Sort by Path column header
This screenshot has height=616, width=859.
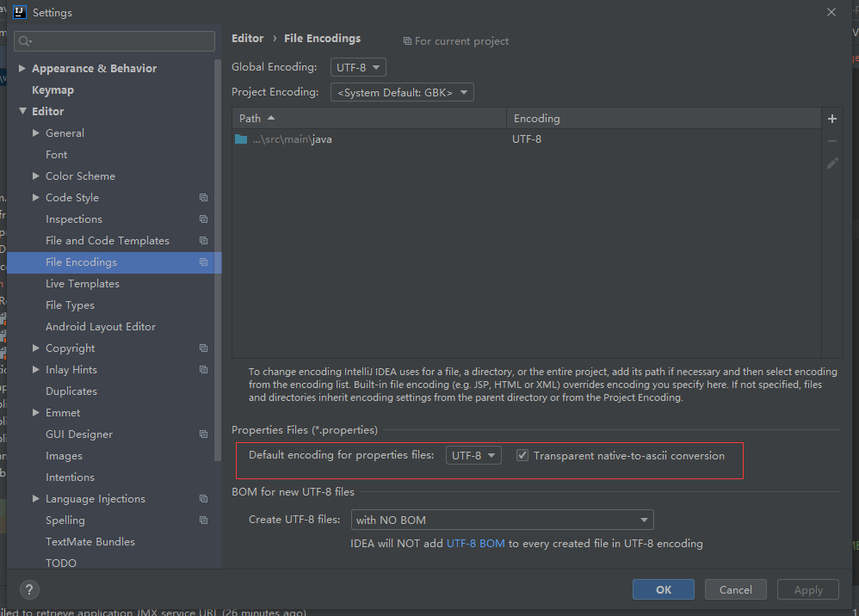(368, 118)
